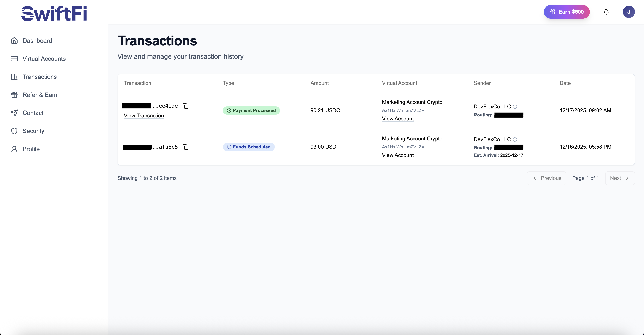644x335 pixels.
Task: Select the Virtual Accounts sidebar icon
Action: pyautogui.click(x=14, y=59)
